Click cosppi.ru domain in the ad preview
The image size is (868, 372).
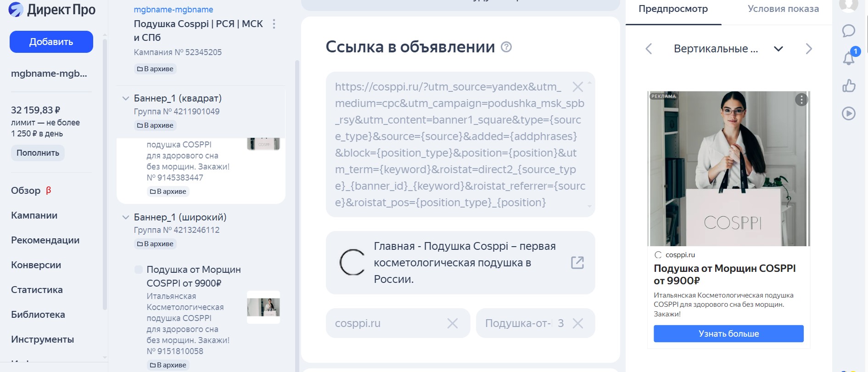680,255
